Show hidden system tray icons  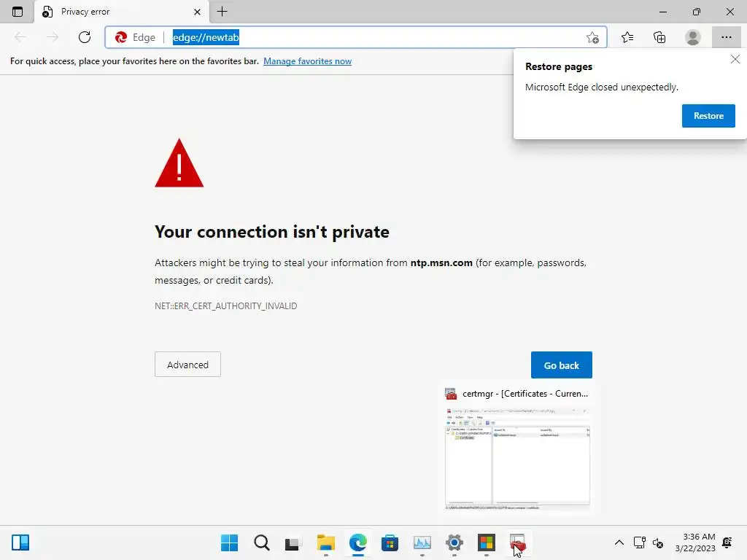tap(619, 542)
